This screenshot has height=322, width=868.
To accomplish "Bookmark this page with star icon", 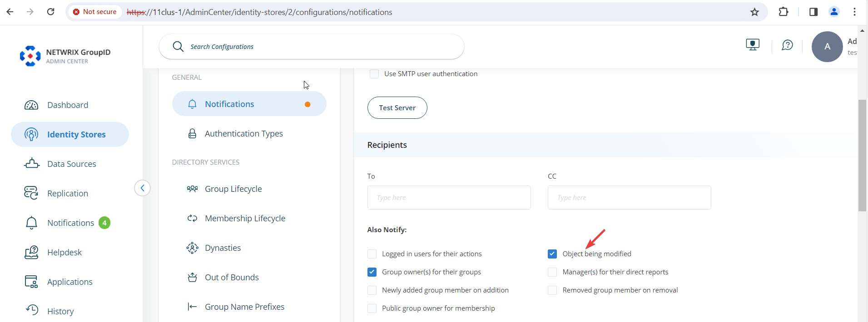I will point(754,12).
